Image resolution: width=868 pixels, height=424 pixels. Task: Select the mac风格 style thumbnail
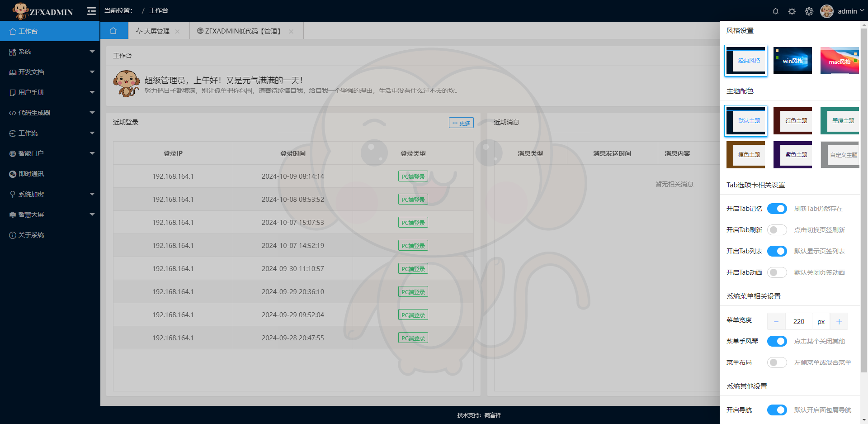[840, 61]
